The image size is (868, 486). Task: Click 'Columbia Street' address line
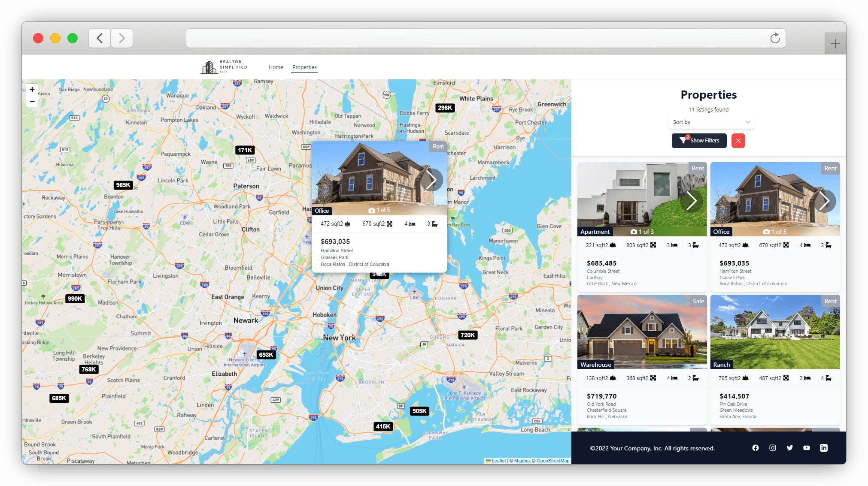point(603,272)
